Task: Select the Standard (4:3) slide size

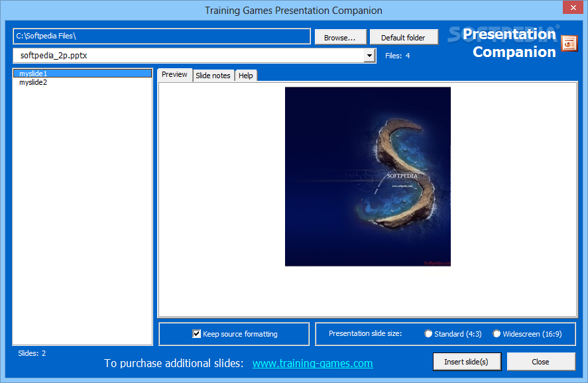Action: click(x=428, y=333)
